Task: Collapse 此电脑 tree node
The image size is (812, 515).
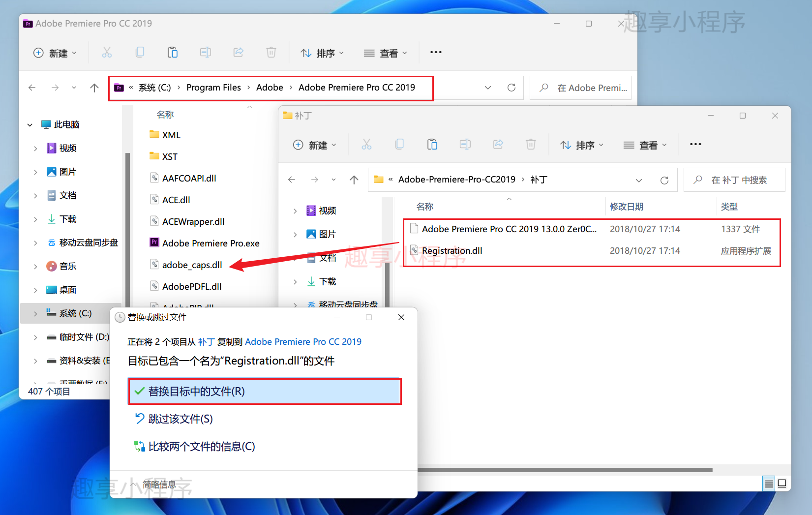Action: (x=30, y=125)
